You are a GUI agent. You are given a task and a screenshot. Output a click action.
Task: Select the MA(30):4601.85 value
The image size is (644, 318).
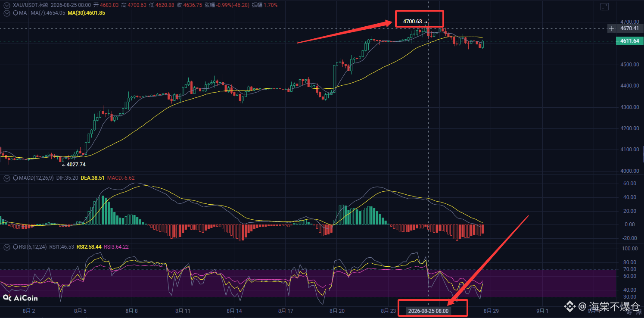pyautogui.click(x=86, y=13)
